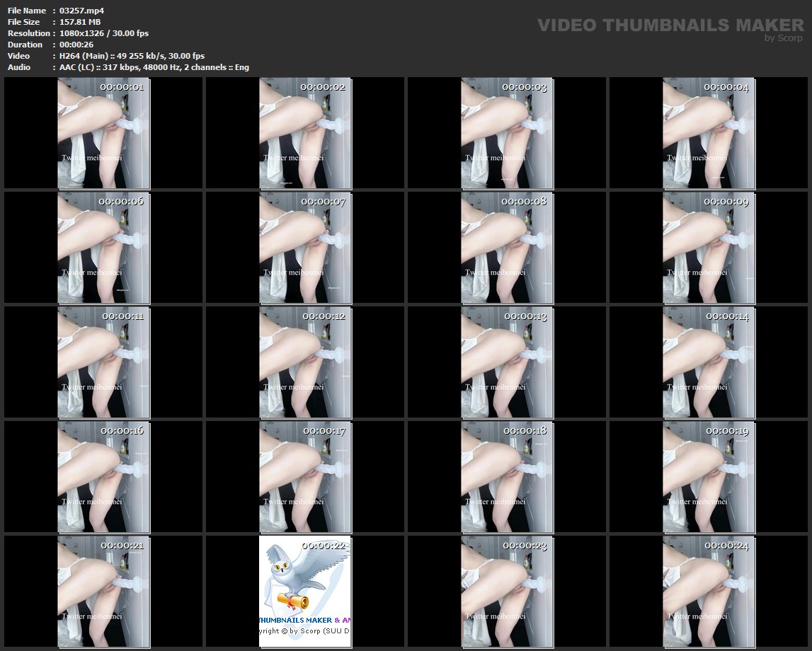
Task: Click the frame timestamped 00:00:16
Action: coord(103,477)
